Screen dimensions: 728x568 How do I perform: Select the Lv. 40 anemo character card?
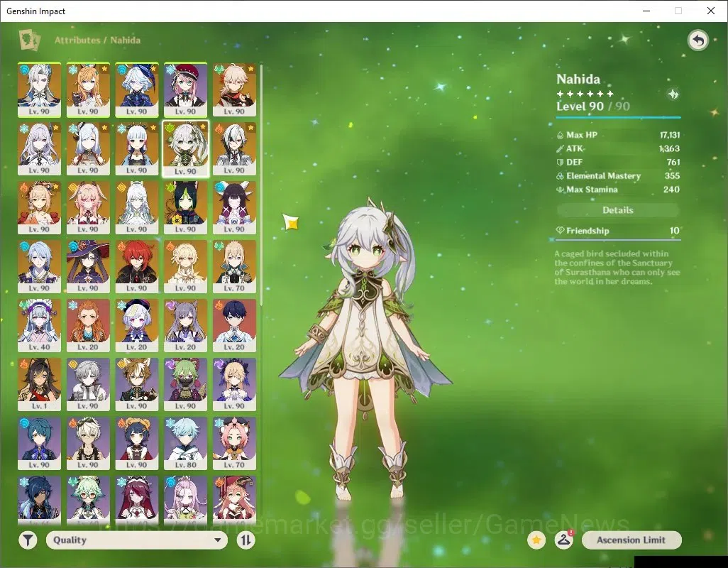click(40, 326)
